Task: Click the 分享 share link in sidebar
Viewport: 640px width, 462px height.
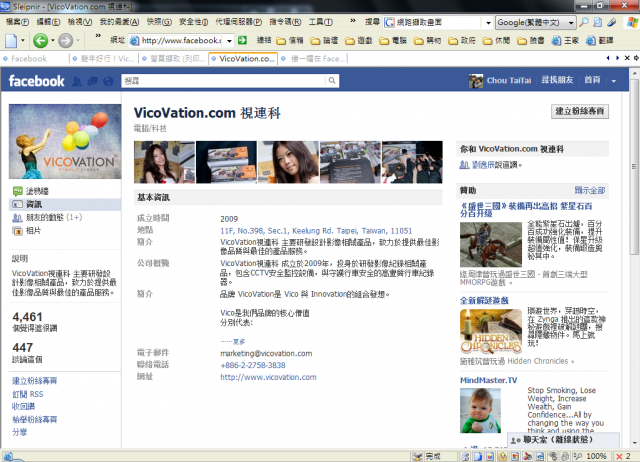Action: pos(19,432)
